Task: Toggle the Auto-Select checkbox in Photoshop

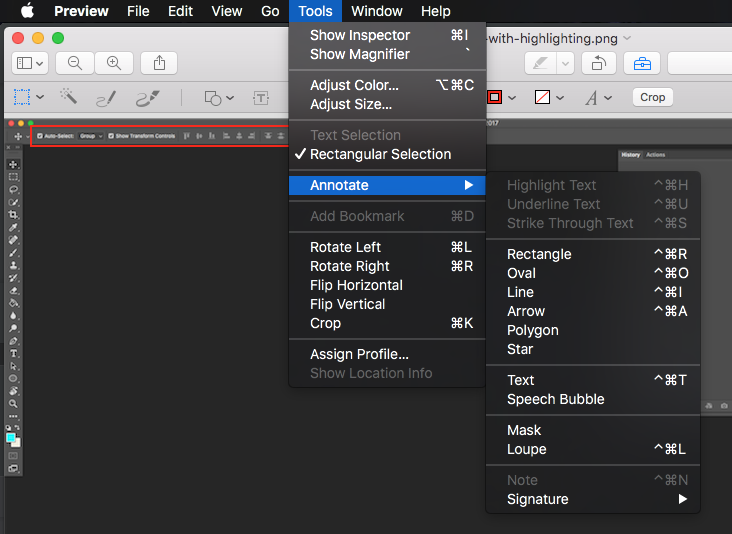Action: pos(40,136)
